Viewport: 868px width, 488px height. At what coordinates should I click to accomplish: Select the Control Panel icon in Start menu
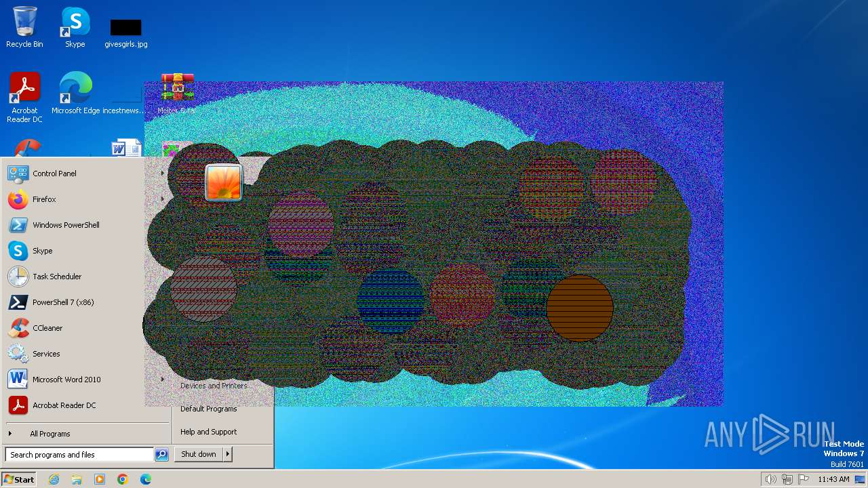tap(18, 174)
